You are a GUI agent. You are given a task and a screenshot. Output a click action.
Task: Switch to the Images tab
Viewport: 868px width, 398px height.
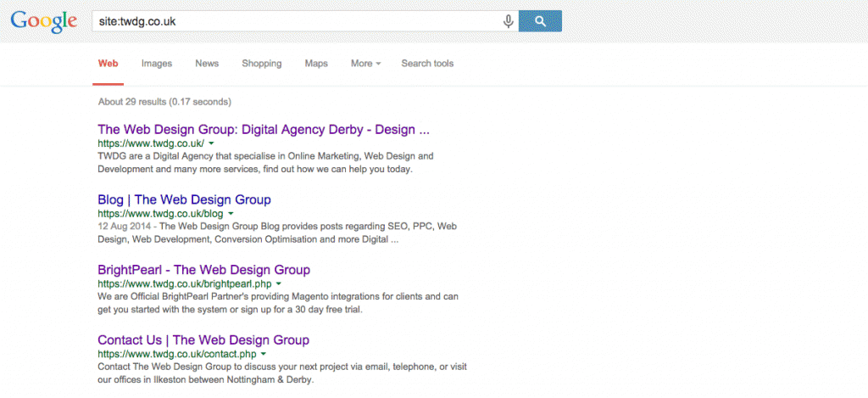pos(157,64)
